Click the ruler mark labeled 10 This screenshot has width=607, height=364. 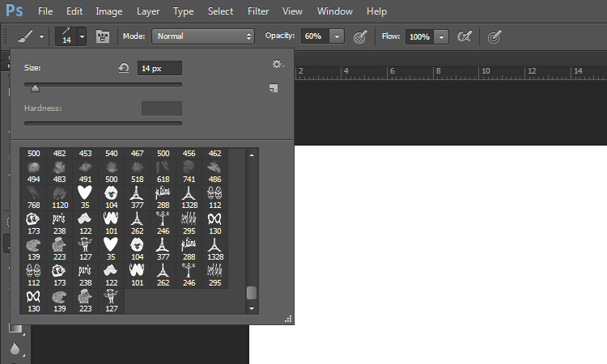click(486, 71)
